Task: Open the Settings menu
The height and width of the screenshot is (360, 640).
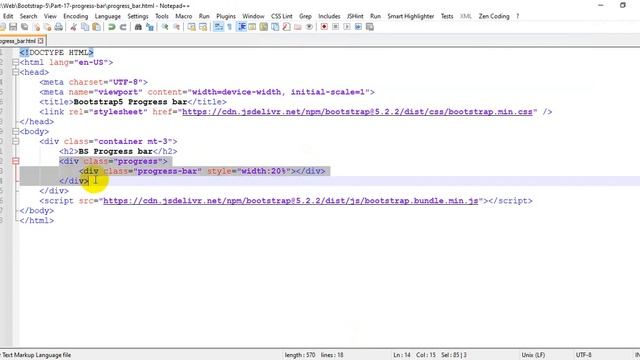Action: coord(138,16)
